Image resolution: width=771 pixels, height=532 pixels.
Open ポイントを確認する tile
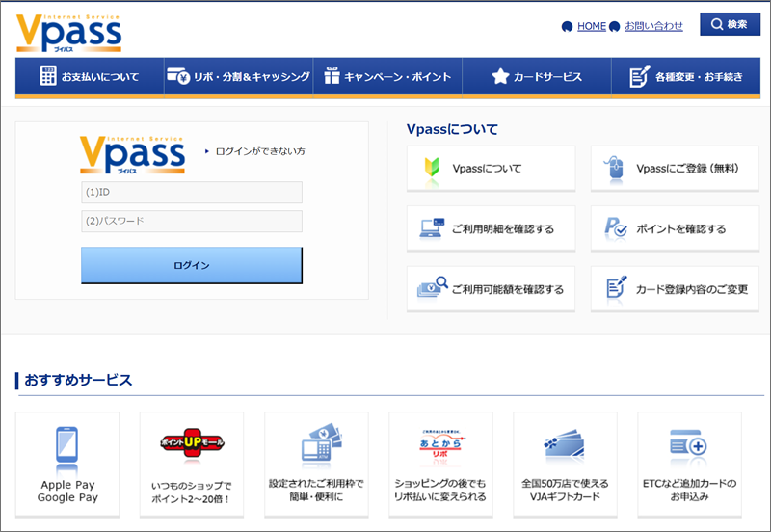tap(675, 228)
